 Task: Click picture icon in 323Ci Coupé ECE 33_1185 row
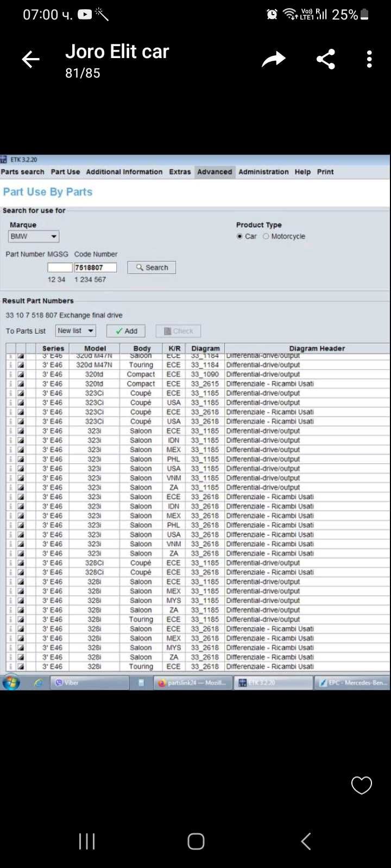[21, 393]
